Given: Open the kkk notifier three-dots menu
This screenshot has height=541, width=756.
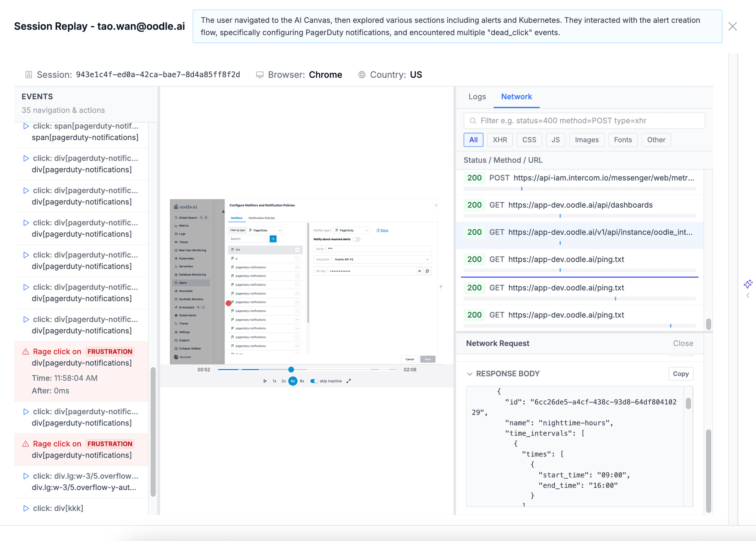Looking at the screenshot, I should pos(297,250).
